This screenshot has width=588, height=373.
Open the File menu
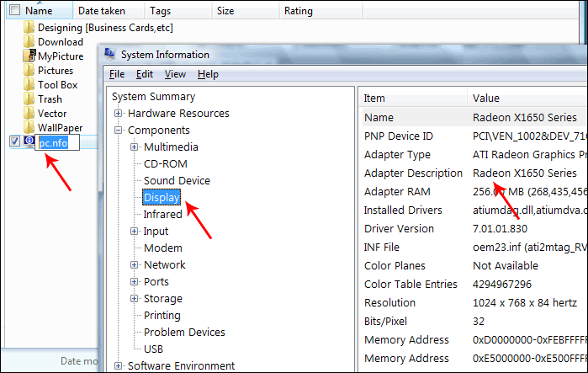pos(117,74)
